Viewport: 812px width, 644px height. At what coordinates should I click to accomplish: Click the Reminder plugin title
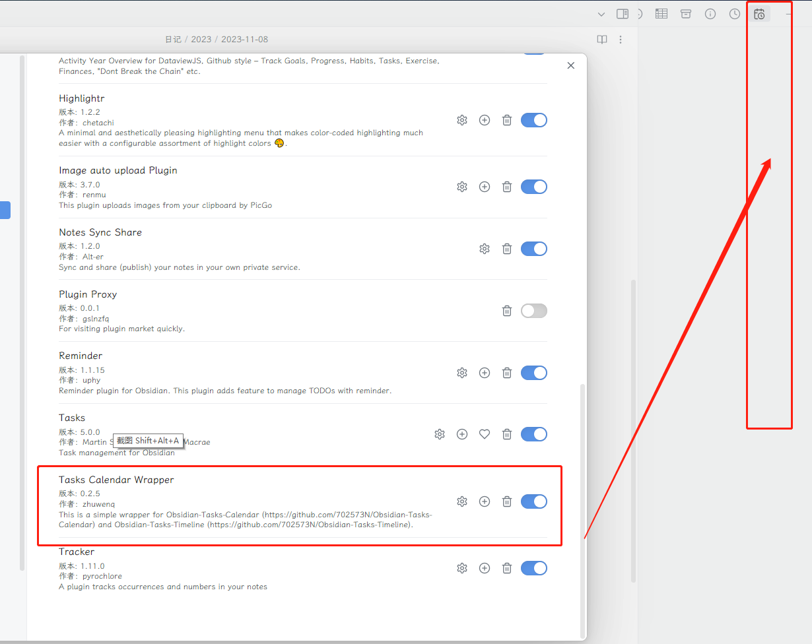tap(81, 356)
